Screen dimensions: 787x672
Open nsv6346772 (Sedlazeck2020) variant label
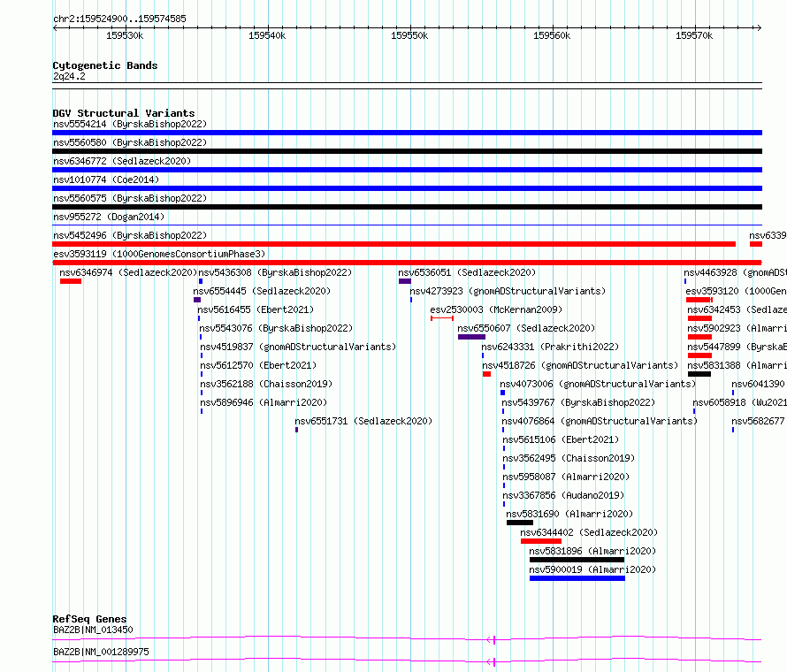pos(122,161)
